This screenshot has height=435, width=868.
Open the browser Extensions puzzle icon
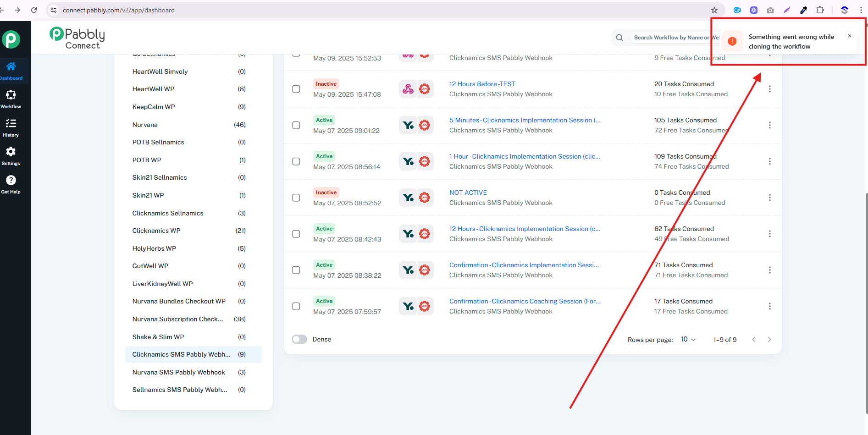(820, 10)
